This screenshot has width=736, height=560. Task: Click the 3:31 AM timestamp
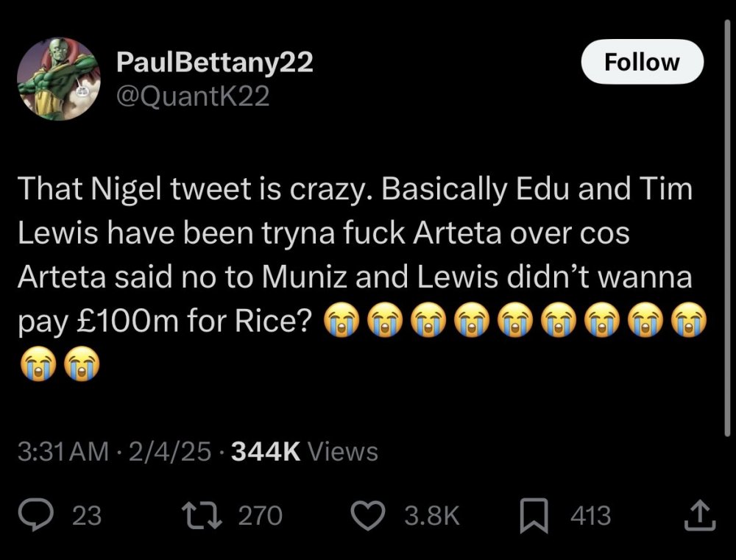coord(65,451)
